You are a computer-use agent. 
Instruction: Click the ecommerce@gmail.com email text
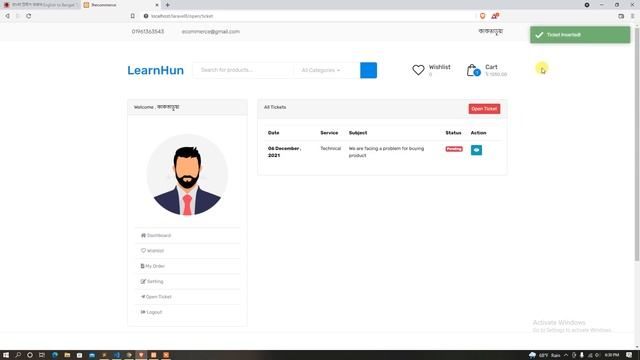(x=211, y=31)
